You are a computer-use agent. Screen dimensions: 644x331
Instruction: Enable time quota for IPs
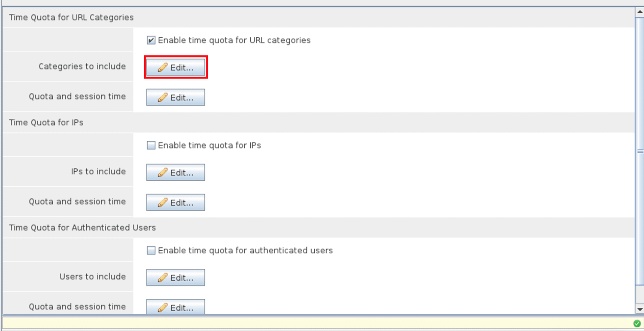[151, 146]
